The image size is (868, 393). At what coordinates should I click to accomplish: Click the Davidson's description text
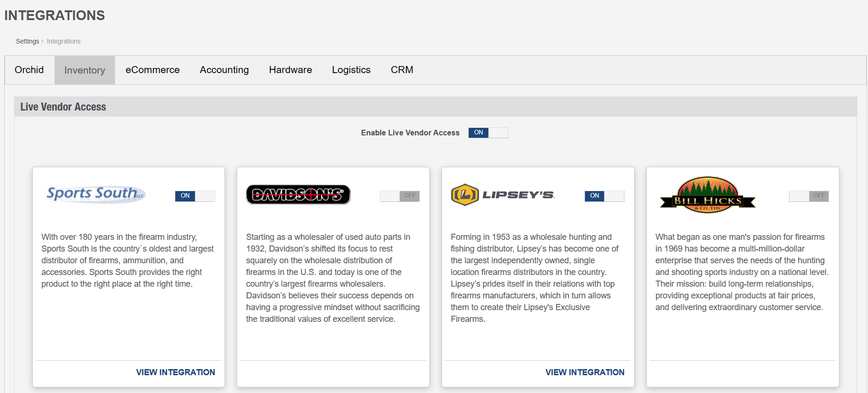(333, 278)
